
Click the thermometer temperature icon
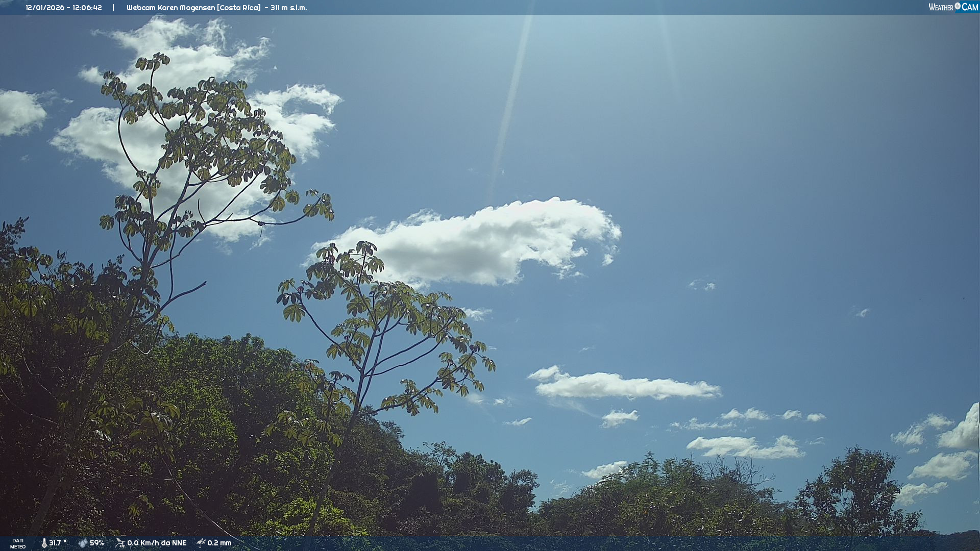[x=44, y=543]
